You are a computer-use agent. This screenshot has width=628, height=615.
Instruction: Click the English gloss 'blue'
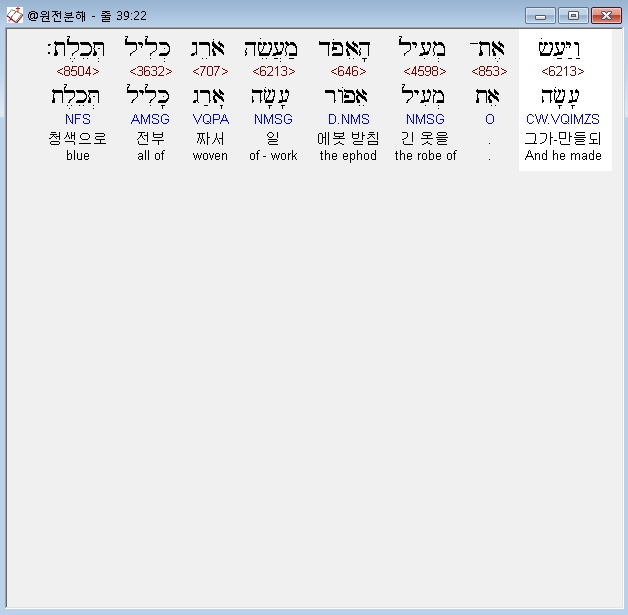(78, 155)
